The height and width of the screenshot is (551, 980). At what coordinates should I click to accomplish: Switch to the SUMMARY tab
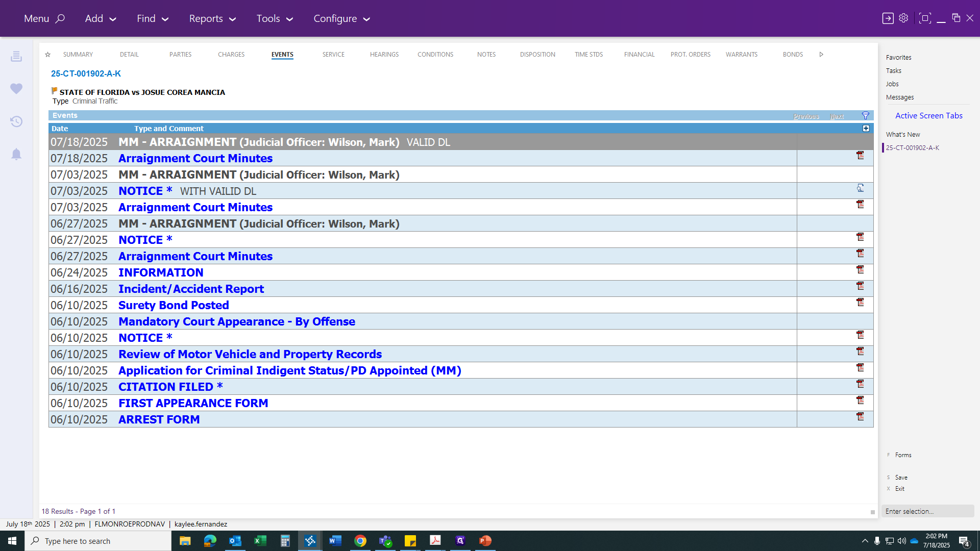click(x=78, y=55)
